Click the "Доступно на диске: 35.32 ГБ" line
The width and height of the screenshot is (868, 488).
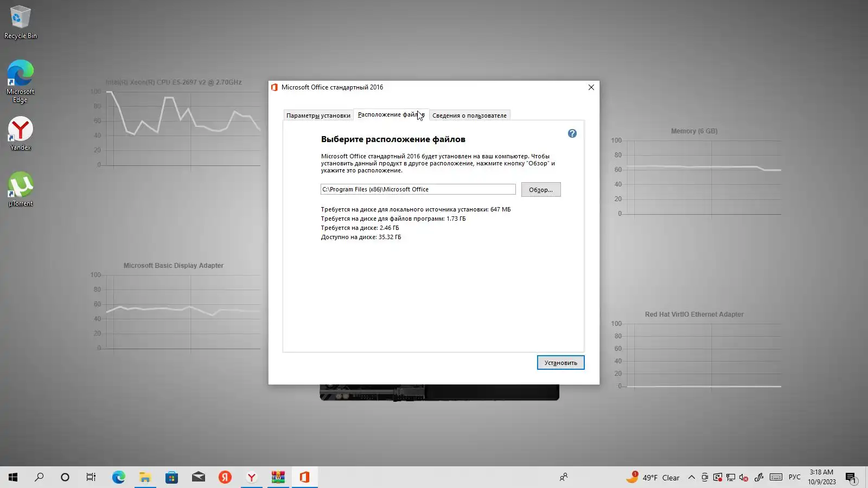point(361,237)
